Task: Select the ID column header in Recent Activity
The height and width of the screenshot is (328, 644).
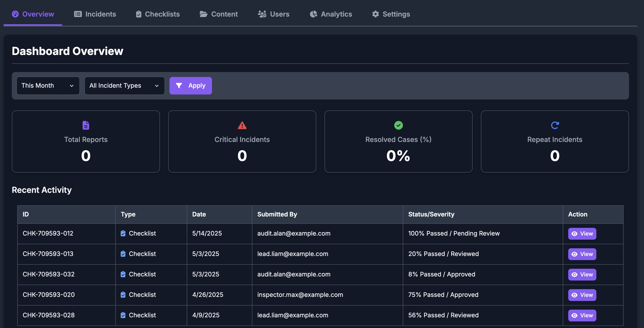Action: pos(25,214)
